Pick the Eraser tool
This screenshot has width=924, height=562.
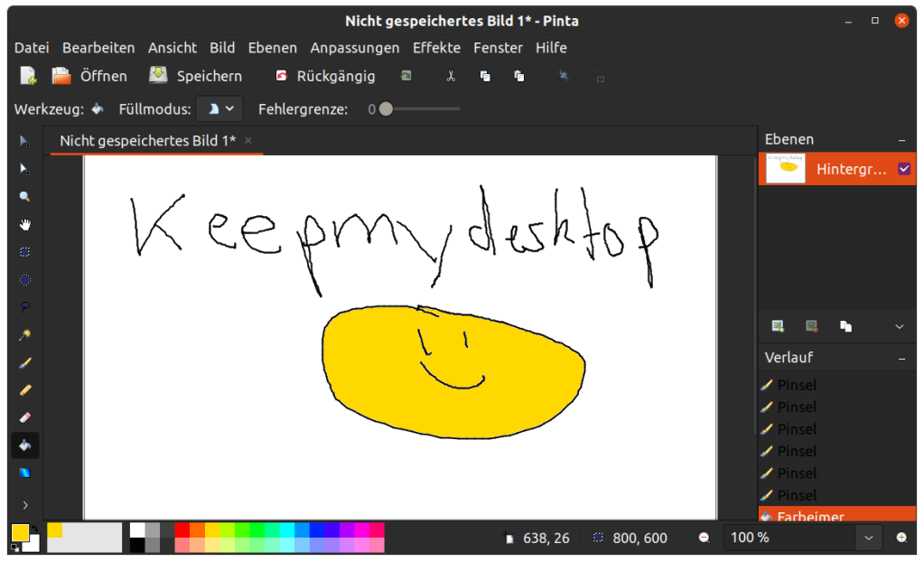(25, 417)
